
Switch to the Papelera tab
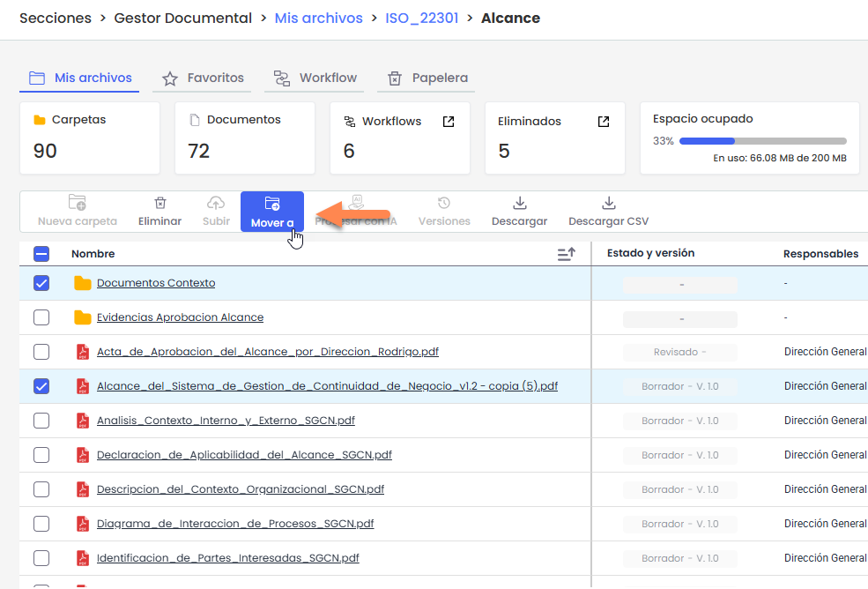[428, 78]
